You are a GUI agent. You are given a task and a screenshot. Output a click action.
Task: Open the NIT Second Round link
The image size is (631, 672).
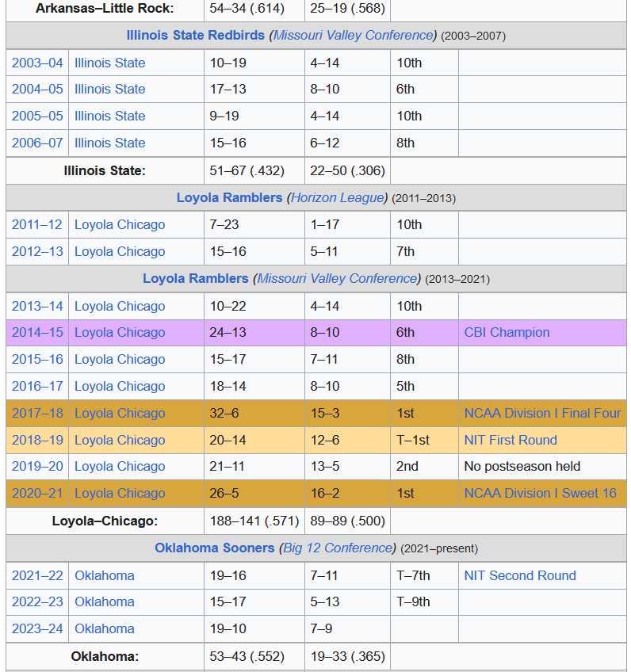[520, 576]
